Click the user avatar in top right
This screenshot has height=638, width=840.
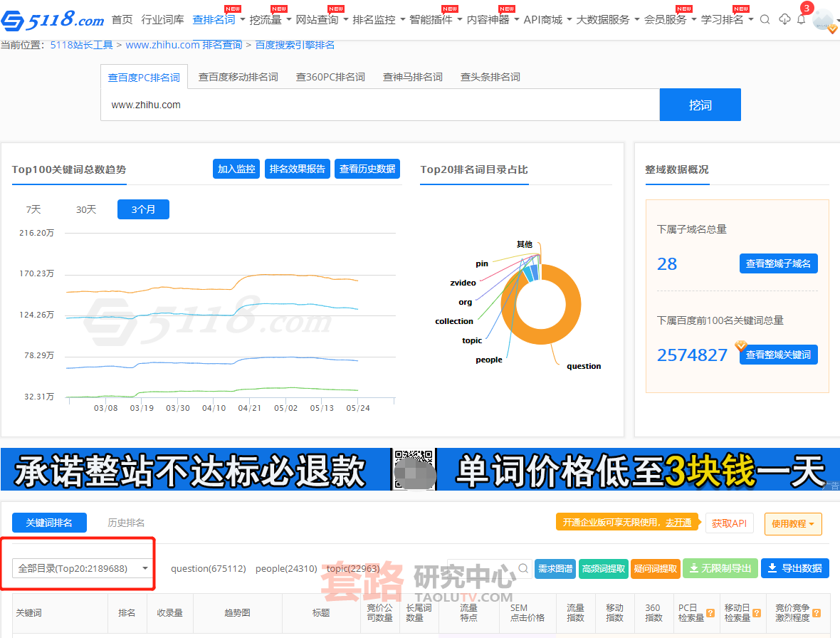[824, 21]
